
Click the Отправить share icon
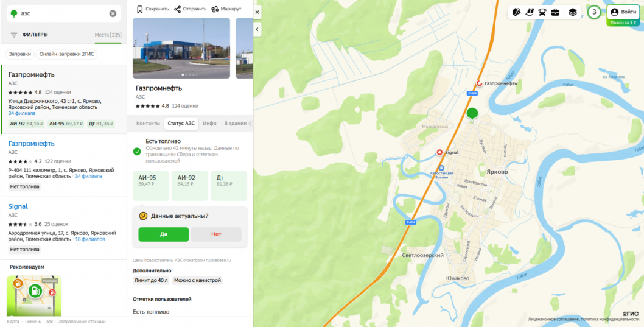pos(177,9)
